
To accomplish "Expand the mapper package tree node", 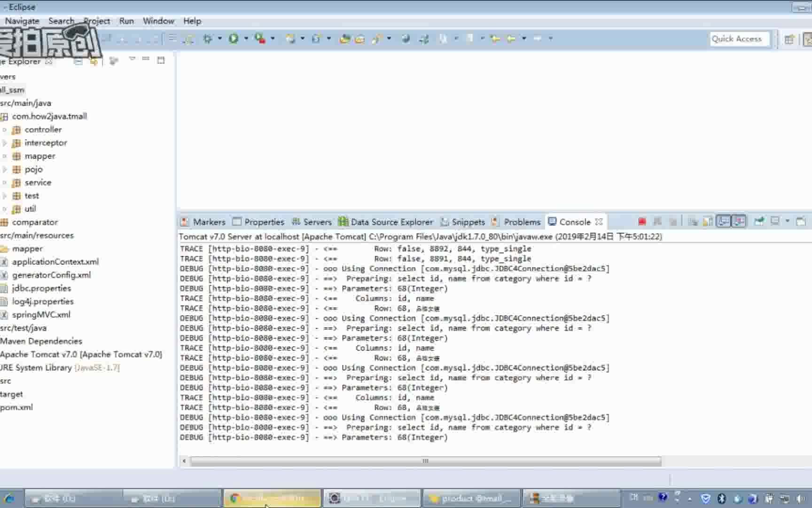I will tap(5, 156).
